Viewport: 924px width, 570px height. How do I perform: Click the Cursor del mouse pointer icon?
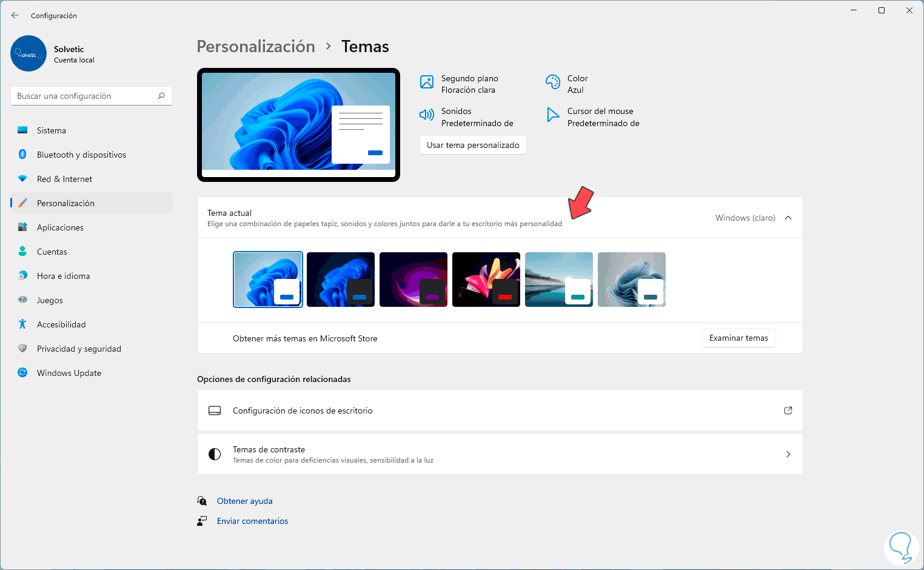[553, 115]
